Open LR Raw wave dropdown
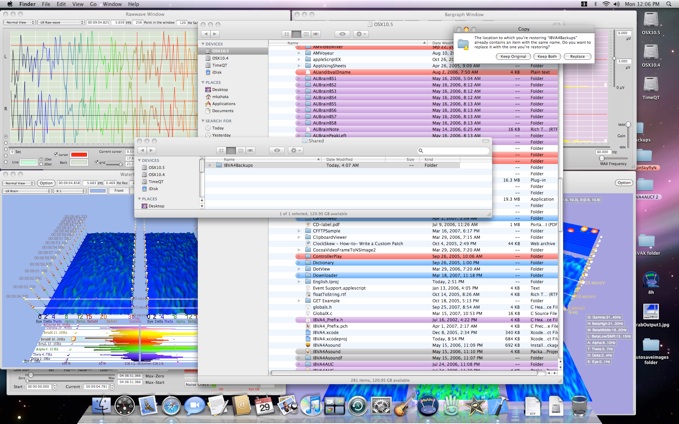Screen dimensions: 679x424 (61, 23)
